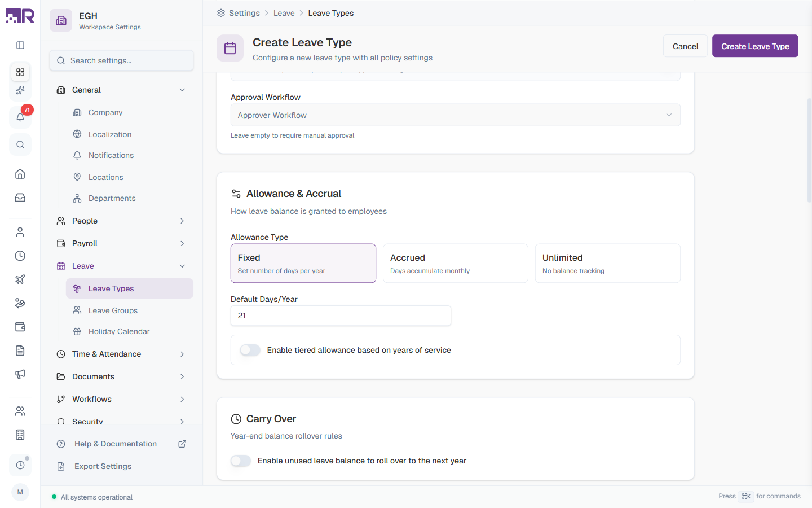
Task: Open notifications bell with 71 badge
Action: coord(20,117)
